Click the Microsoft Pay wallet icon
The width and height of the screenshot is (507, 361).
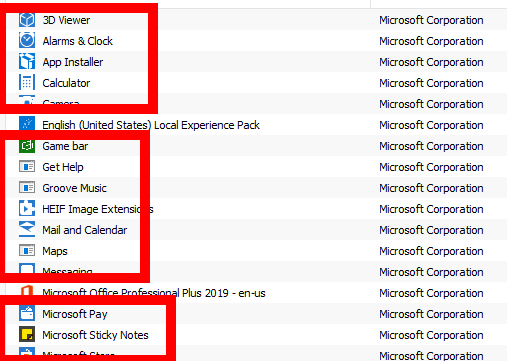click(x=27, y=314)
